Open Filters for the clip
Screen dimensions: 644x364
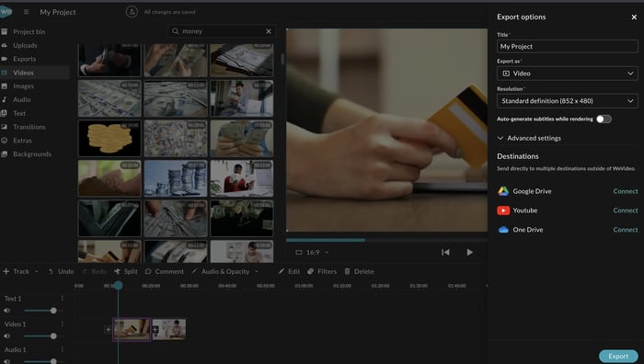tap(322, 271)
